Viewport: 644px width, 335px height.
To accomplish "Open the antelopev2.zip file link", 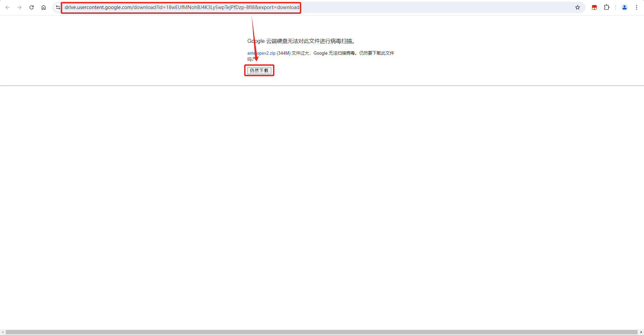I will 261,53.
